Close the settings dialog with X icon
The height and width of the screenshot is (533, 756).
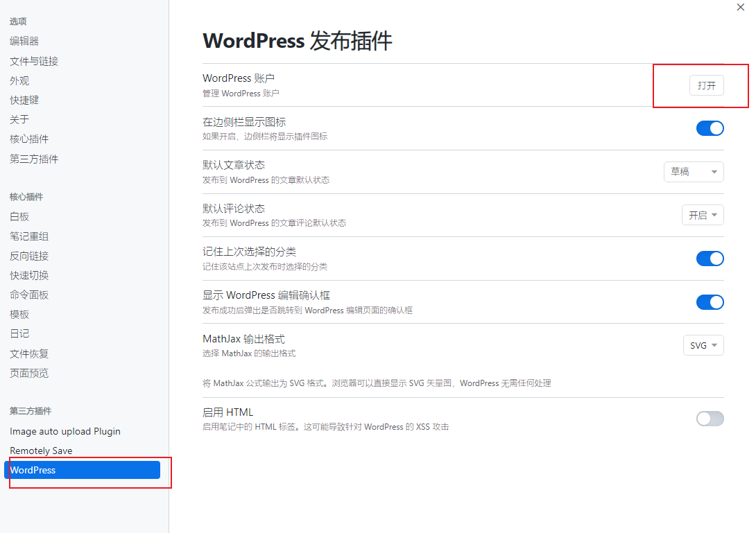(741, 7)
